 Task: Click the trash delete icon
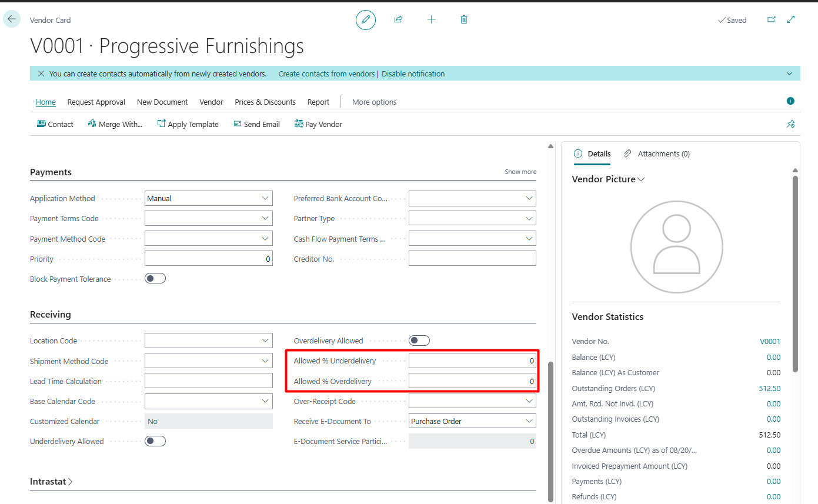pyautogui.click(x=464, y=19)
